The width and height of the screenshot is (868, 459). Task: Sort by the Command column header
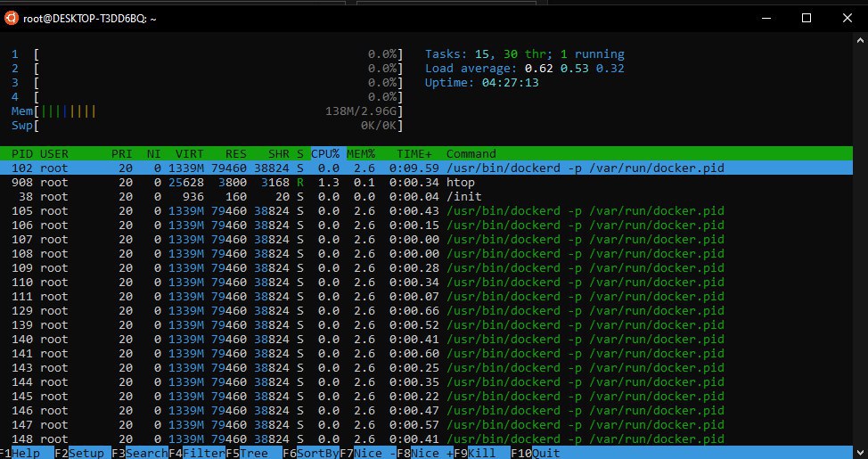coord(471,153)
